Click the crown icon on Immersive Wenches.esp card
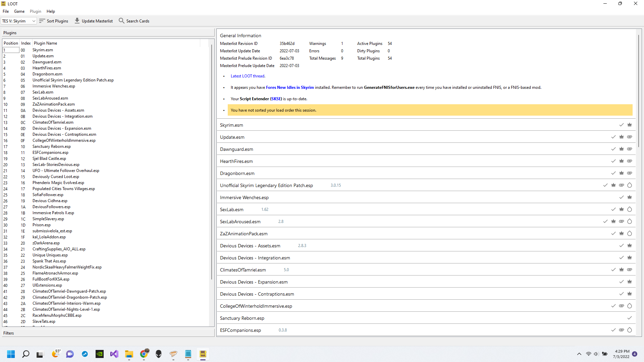Image resolution: width=644 pixels, height=362 pixels. (630, 197)
